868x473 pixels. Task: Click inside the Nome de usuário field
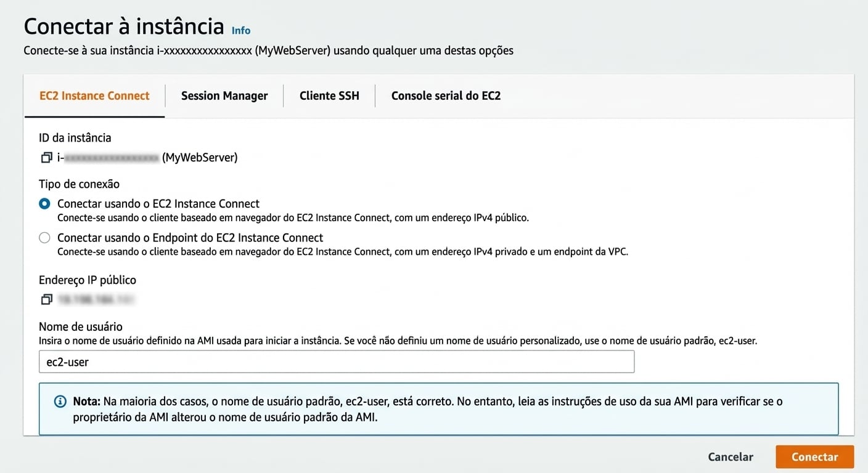pyautogui.click(x=336, y=362)
